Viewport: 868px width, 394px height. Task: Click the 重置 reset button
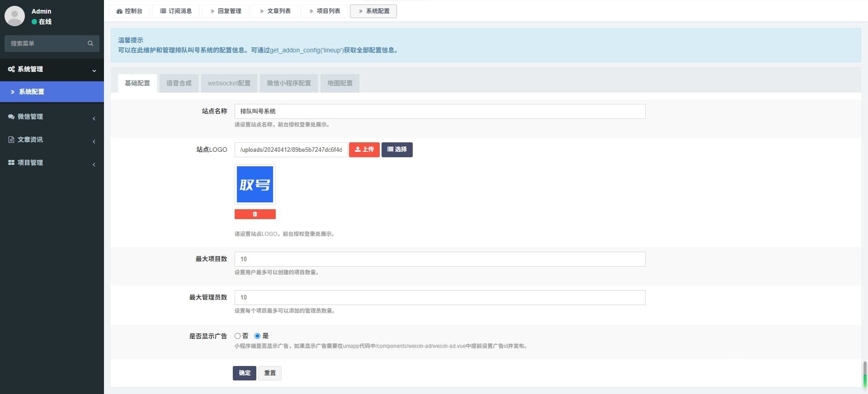[x=270, y=373]
